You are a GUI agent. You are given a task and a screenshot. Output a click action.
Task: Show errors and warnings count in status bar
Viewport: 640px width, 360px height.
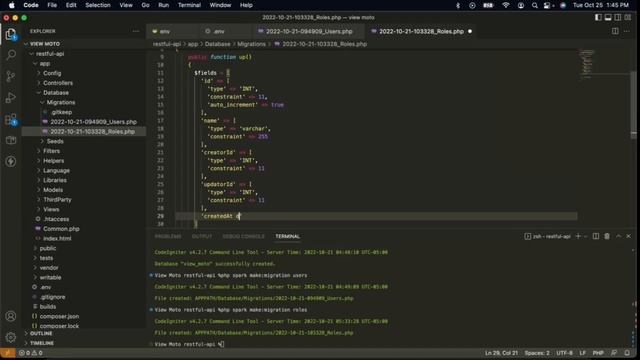(x=31, y=353)
